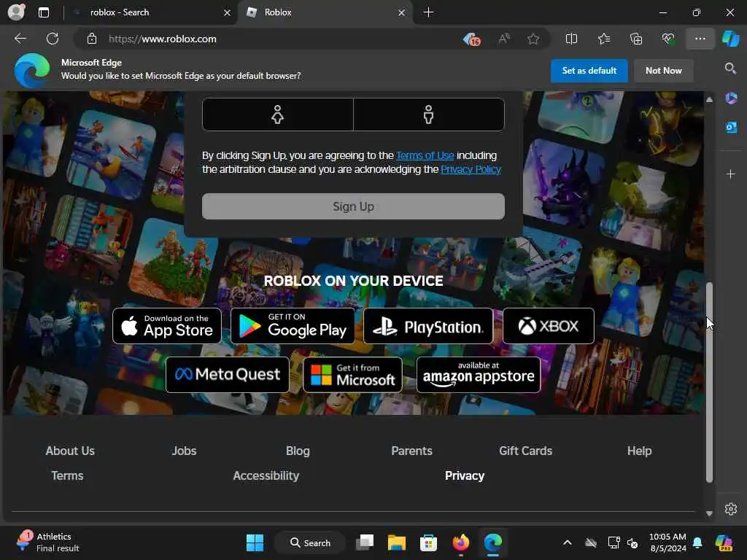
Task: Select the male gender icon
Action: [428, 114]
